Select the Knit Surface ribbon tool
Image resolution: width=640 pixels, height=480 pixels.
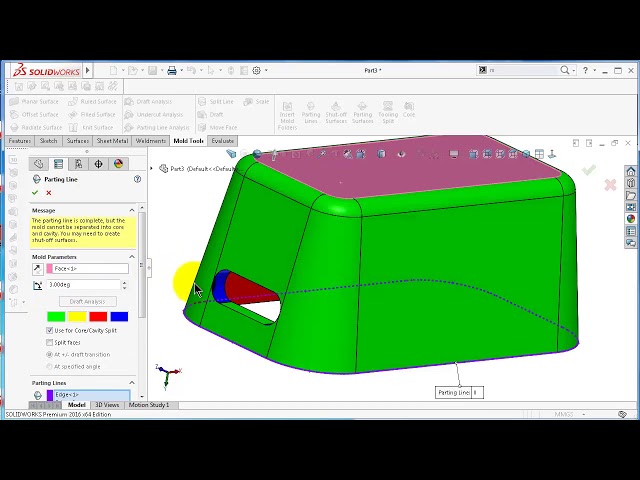91,128
